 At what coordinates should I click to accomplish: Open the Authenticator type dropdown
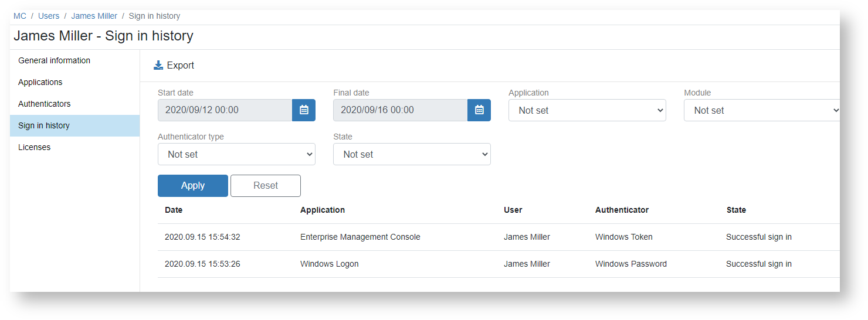tap(236, 155)
